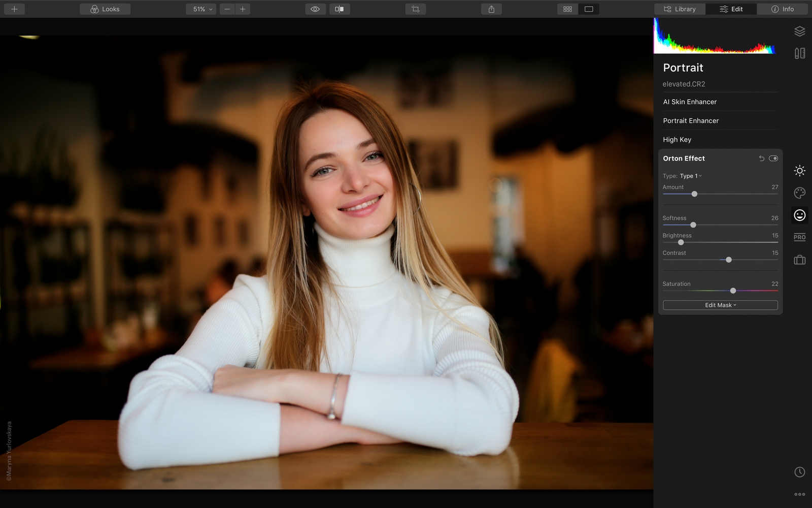Open the Layers panel icon

[x=799, y=31]
